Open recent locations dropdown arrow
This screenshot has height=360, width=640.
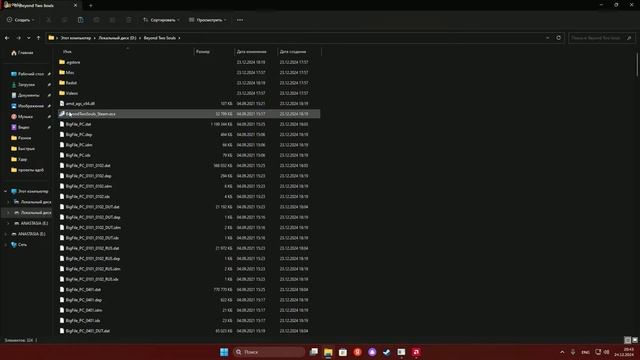tap(29, 38)
